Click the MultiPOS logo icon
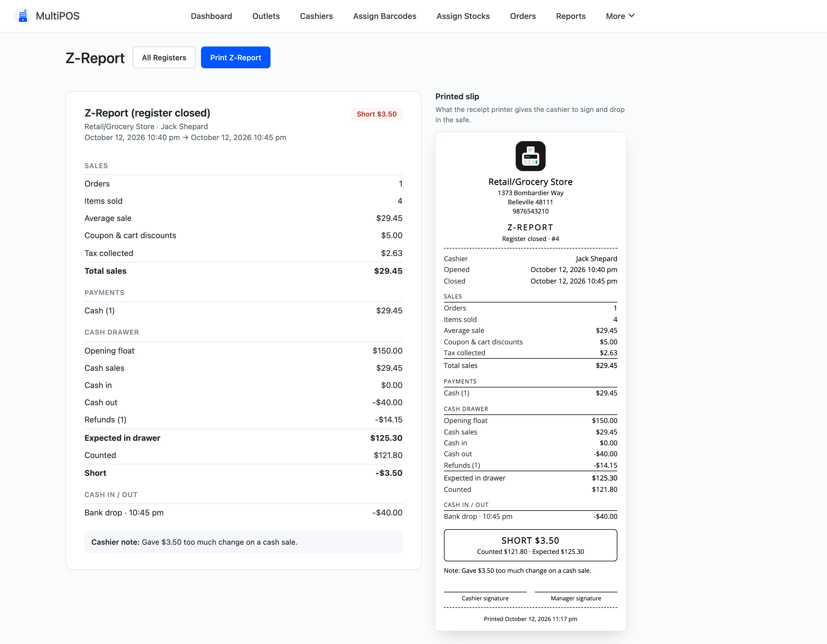This screenshot has height=644, width=827. (x=23, y=16)
